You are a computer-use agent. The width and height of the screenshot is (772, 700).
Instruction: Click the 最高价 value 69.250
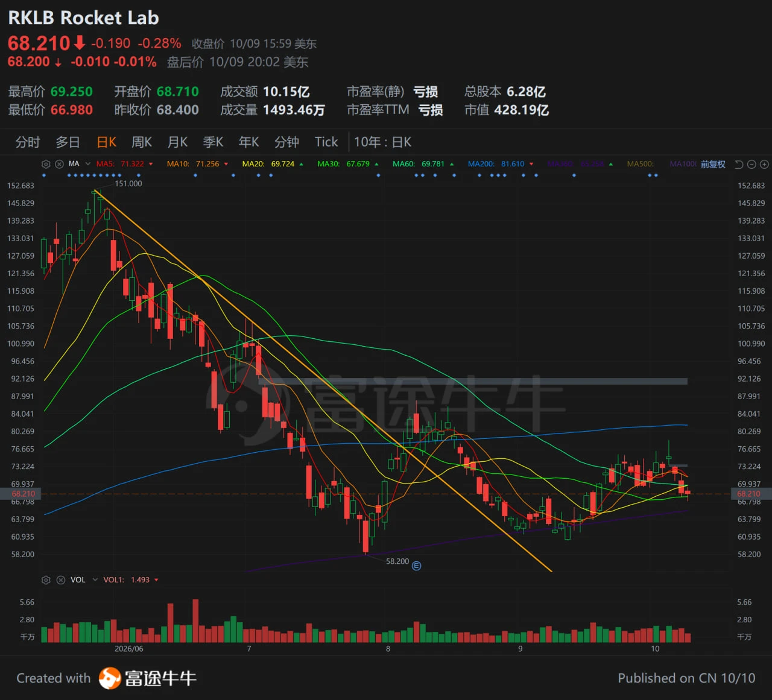(72, 92)
